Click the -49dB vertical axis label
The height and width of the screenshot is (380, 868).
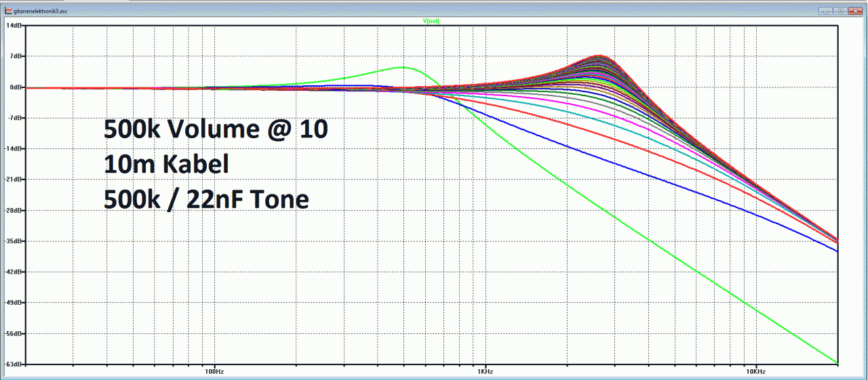click(13, 303)
